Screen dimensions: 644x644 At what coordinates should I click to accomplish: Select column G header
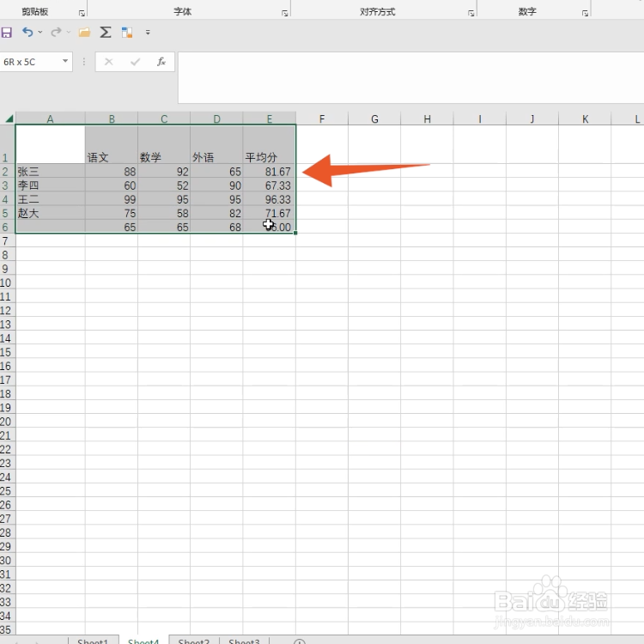pos(374,118)
